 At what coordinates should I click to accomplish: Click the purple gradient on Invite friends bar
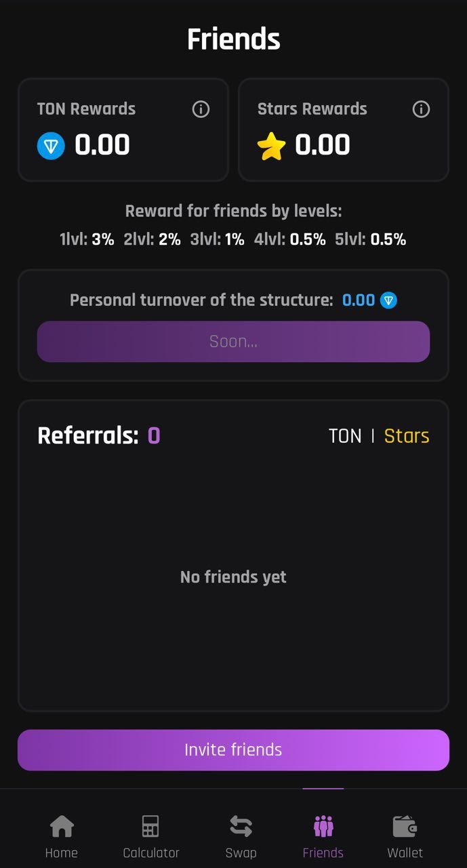[233, 750]
